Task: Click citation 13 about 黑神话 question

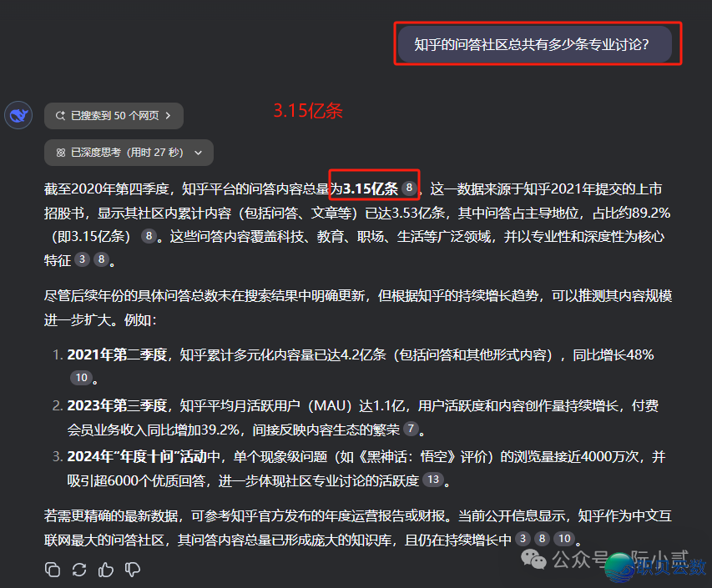Action: [433, 480]
